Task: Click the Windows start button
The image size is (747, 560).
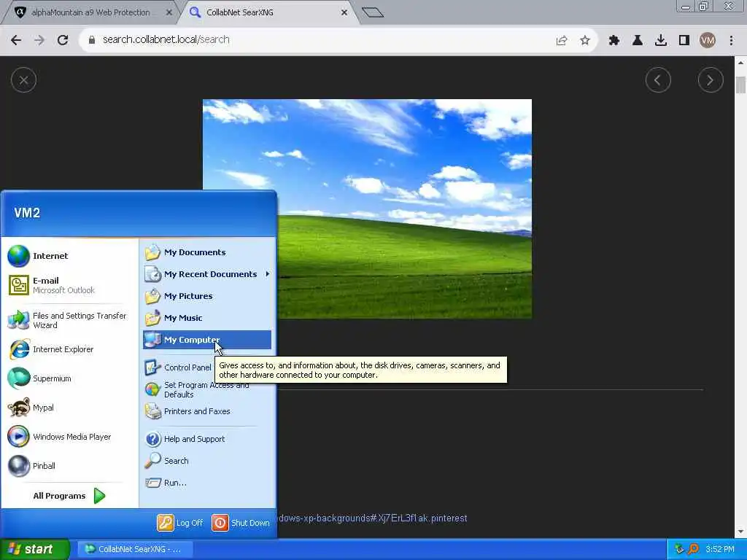Action: 34,549
